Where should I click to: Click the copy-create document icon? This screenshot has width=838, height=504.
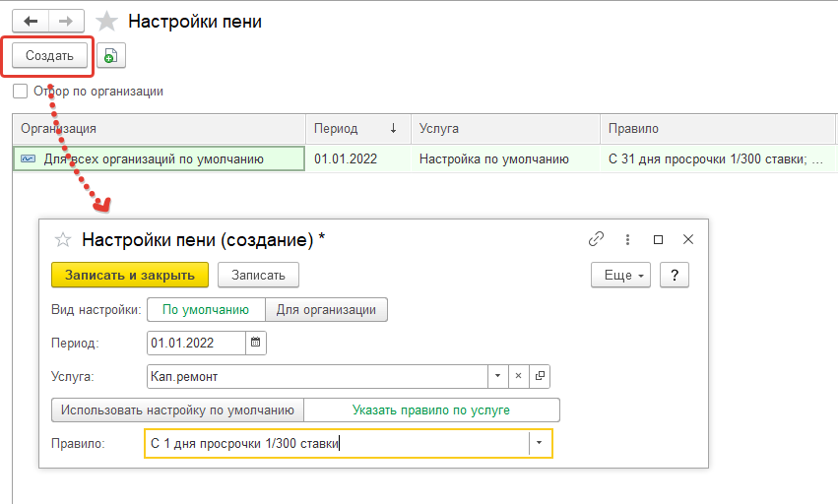111,56
